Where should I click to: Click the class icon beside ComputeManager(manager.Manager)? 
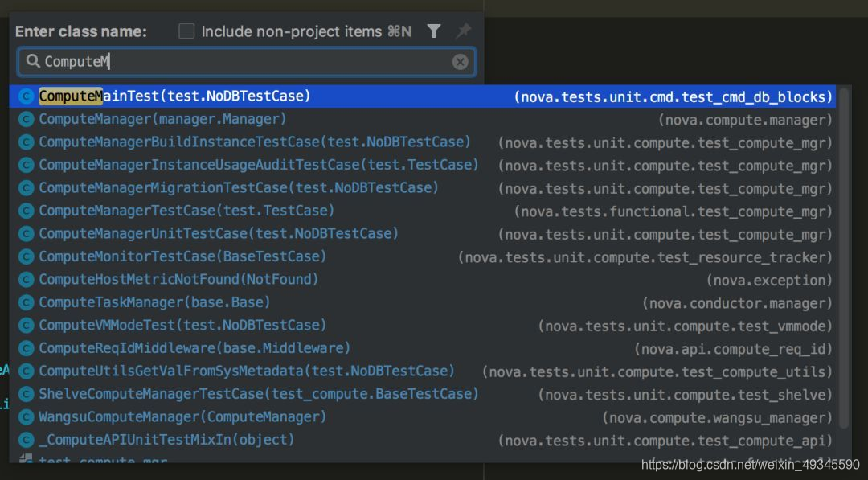(27, 119)
